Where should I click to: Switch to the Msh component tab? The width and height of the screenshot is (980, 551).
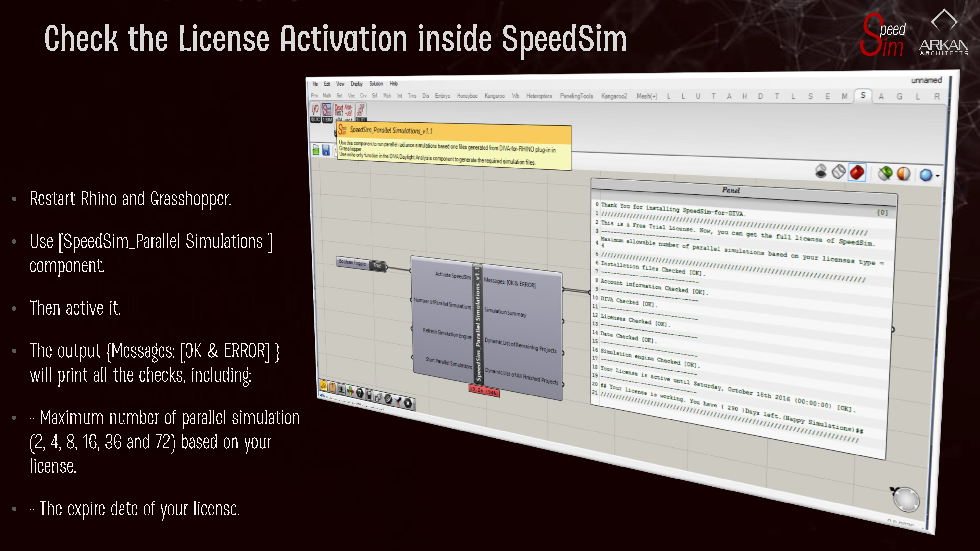(x=387, y=96)
